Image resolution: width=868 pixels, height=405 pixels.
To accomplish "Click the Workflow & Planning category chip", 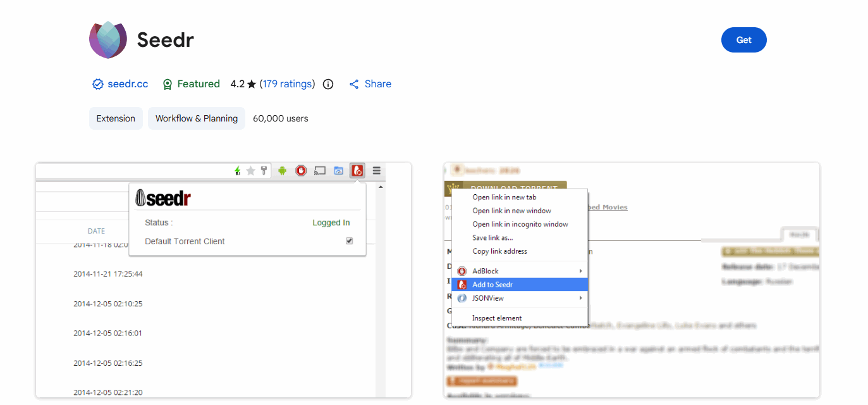I will [197, 118].
